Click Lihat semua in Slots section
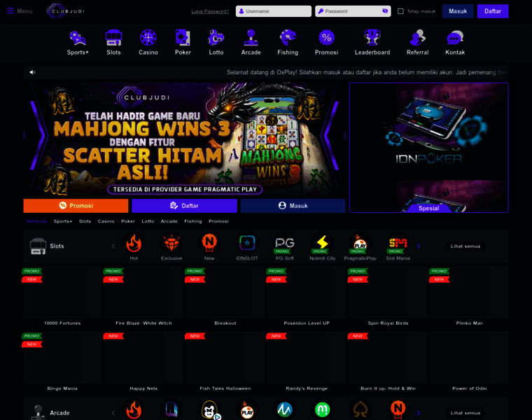 point(465,246)
